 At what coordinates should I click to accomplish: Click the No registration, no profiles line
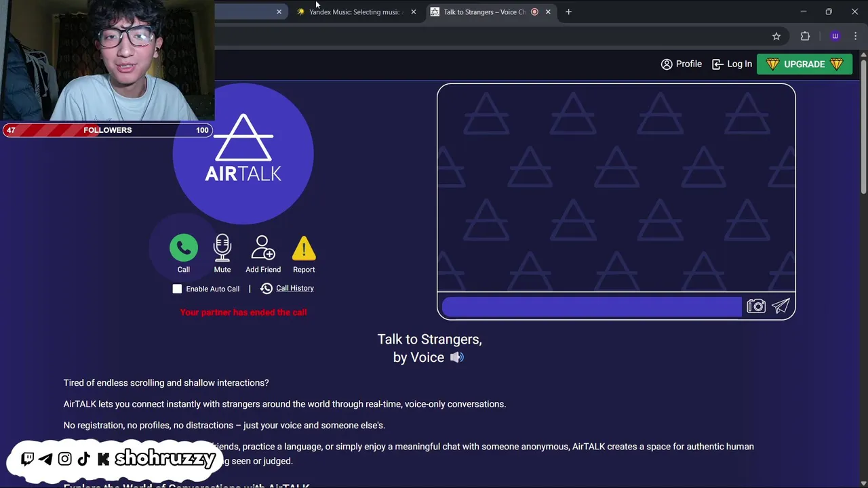point(224,425)
